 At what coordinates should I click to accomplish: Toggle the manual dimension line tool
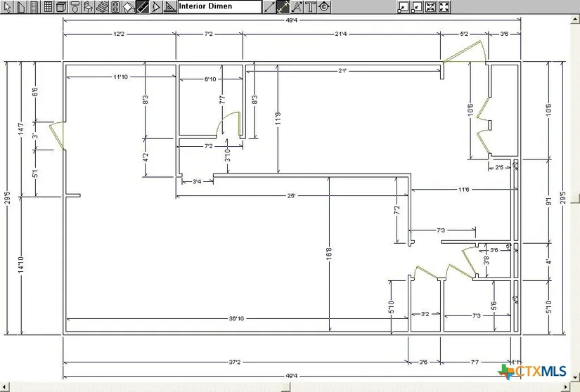(270, 7)
